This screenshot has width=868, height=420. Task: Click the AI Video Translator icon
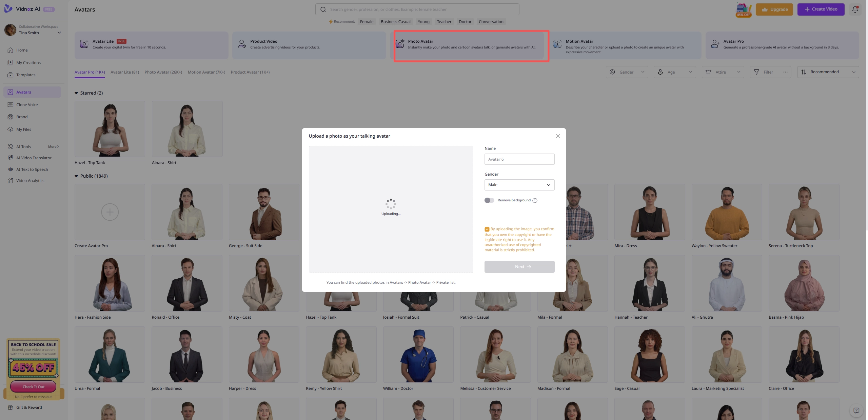pos(10,158)
